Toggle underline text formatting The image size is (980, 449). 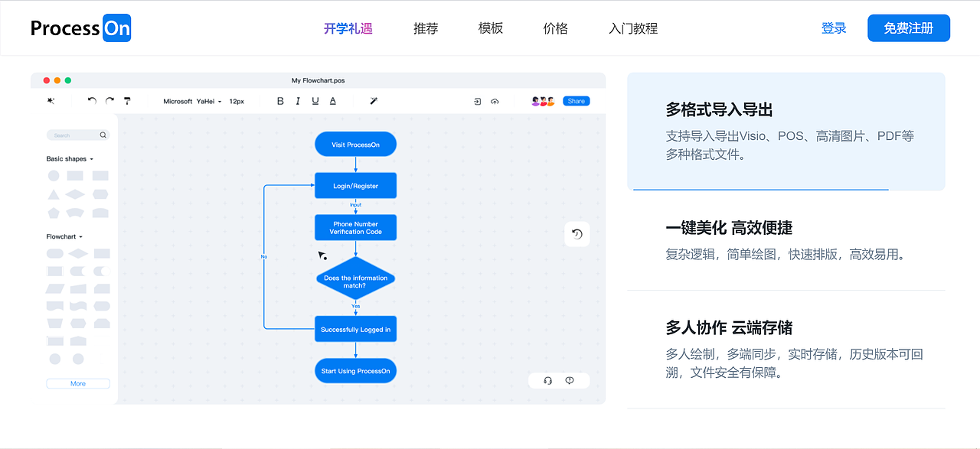315,100
